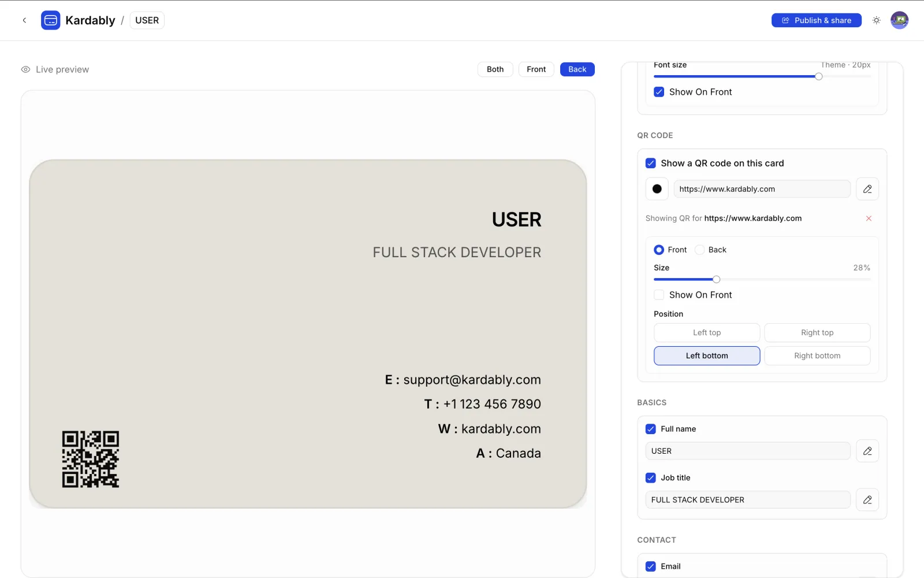This screenshot has width=924, height=578.
Task: Go back using the left chevron arrow
Action: (x=24, y=20)
